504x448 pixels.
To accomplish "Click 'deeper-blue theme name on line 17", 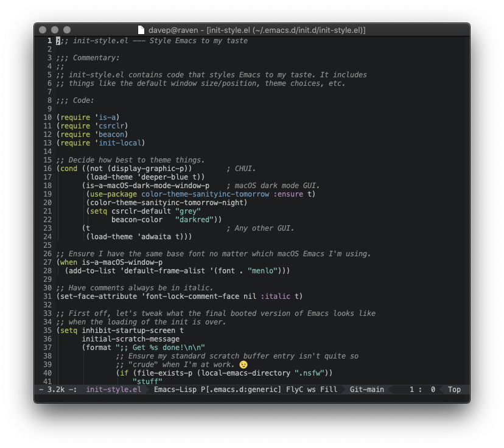I will pyautogui.click(x=163, y=177).
